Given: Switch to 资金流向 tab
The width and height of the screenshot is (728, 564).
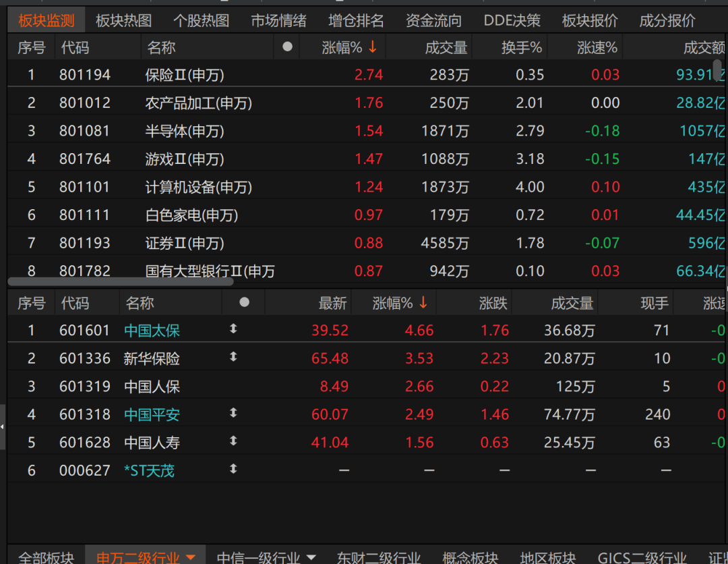Looking at the screenshot, I should tap(433, 20).
